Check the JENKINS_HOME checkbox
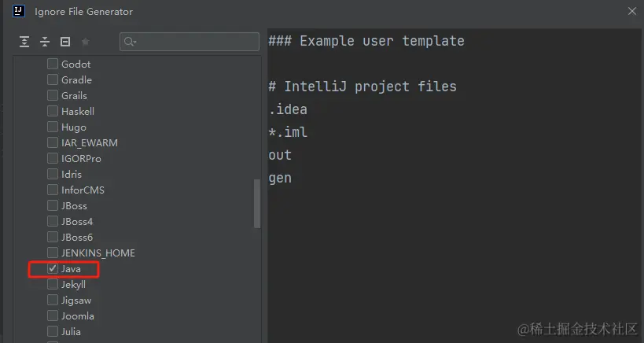The image size is (644, 343). [53, 253]
